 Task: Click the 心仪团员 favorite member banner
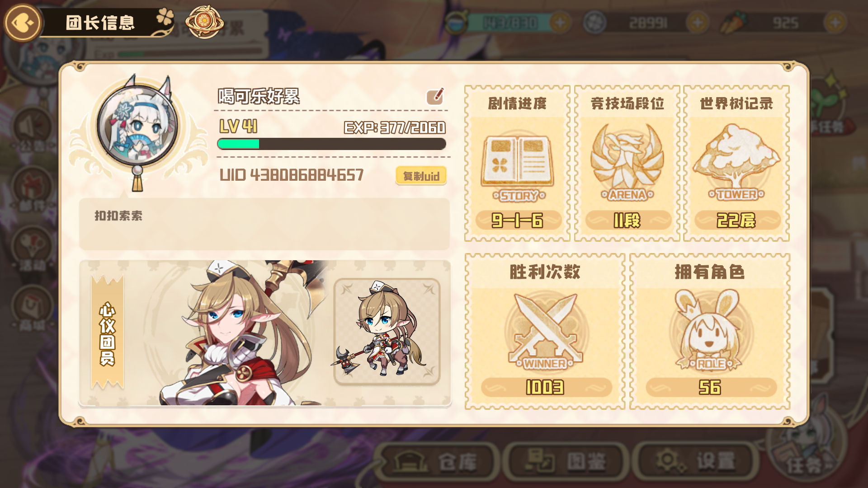pos(107,333)
